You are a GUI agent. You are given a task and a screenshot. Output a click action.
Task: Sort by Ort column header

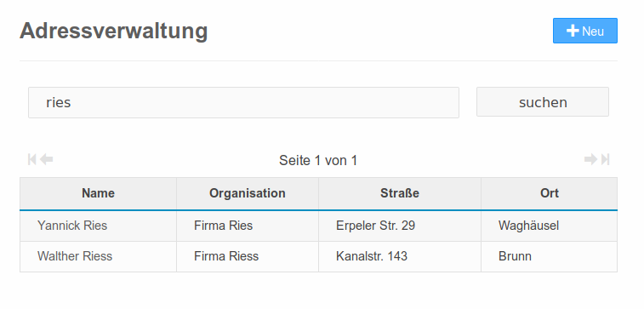pyautogui.click(x=549, y=193)
